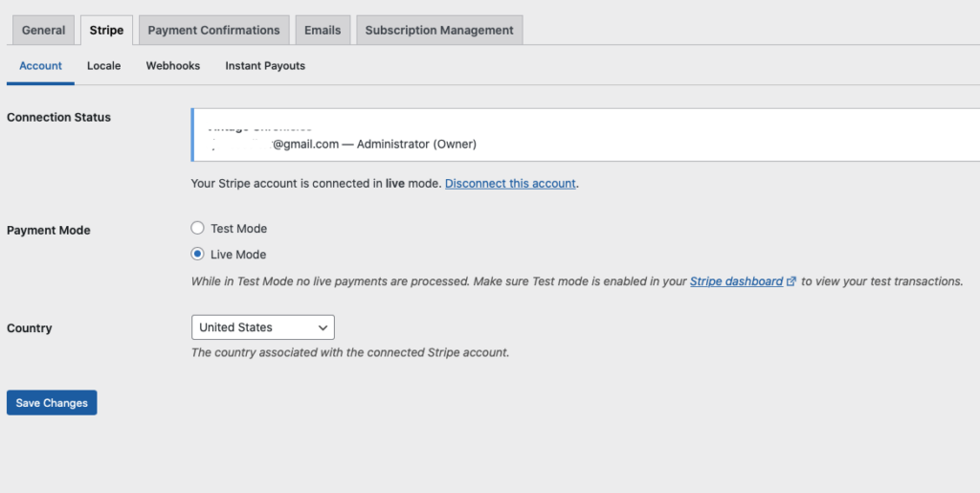Select the Account sub-tab
This screenshot has width=980, height=493.
pyautogui.click(x=40, y=66)
